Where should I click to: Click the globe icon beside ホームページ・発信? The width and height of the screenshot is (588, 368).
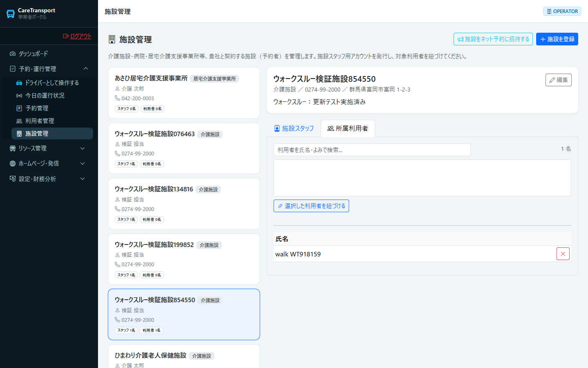pyautogui.click(x=13, y=164)
